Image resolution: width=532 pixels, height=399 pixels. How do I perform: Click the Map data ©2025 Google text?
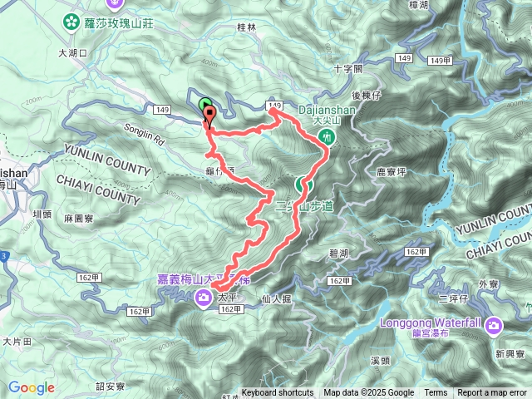[x=368, y=393]
